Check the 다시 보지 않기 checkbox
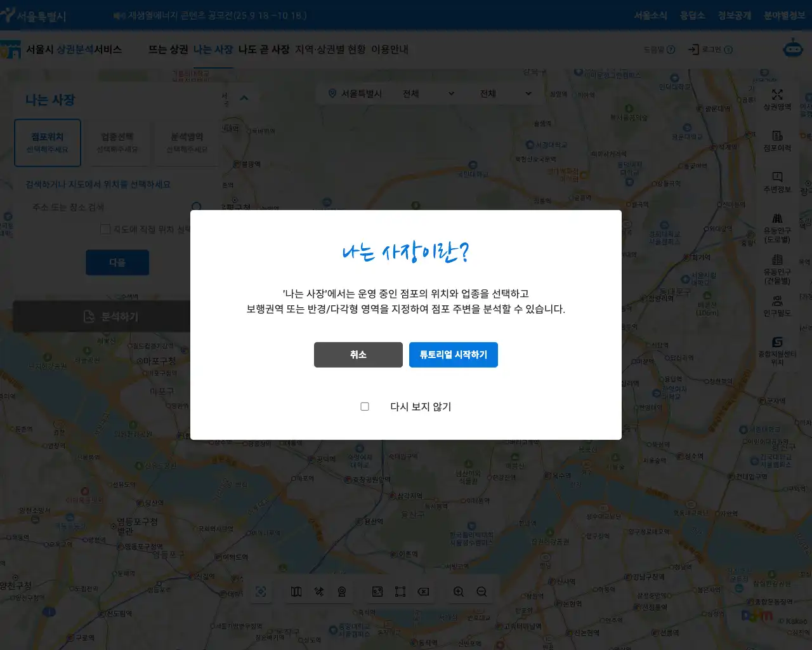 (x=365, y=406)
